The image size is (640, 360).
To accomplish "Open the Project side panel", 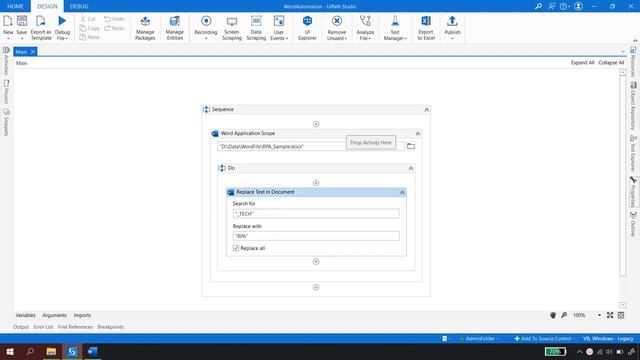I will 6,91.
